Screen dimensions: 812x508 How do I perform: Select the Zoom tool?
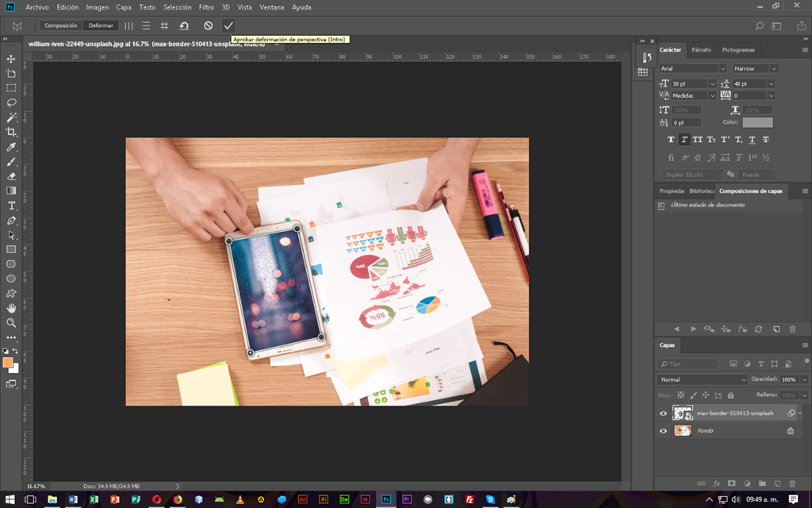(11, 322)
